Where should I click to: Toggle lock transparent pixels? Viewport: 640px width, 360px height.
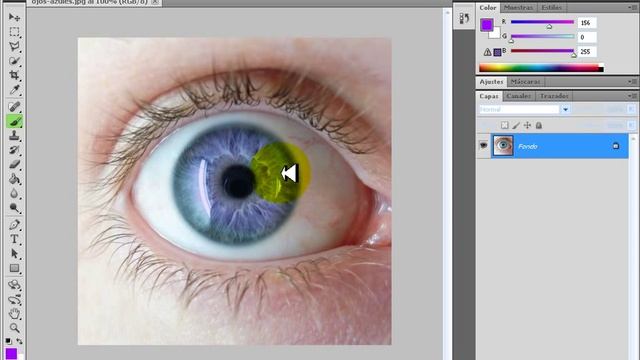505,125
